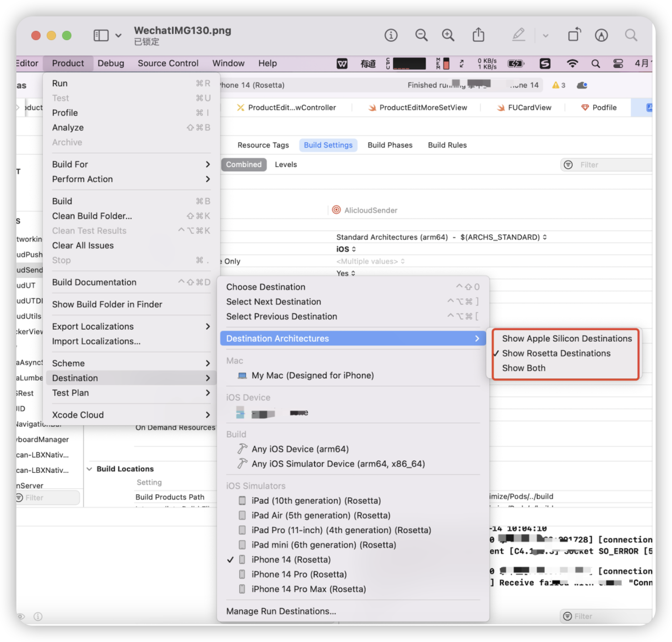Switch to the Build Rules tab
The height and width of the screenshot is (642, 672).
447,145
